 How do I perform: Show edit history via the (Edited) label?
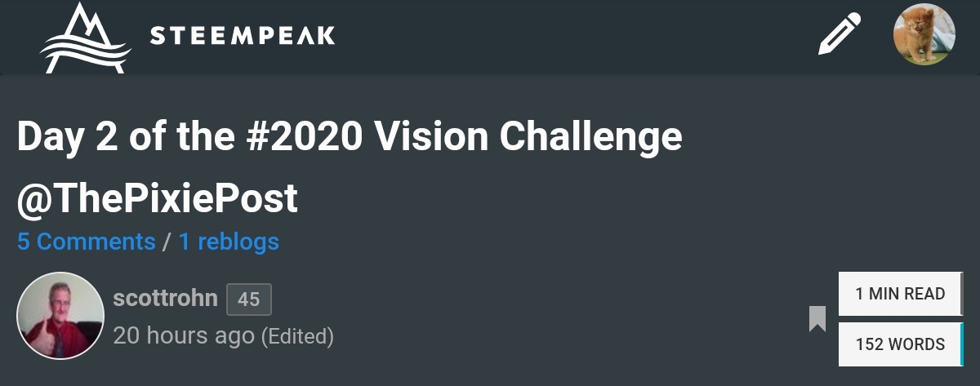pos(297,336)
